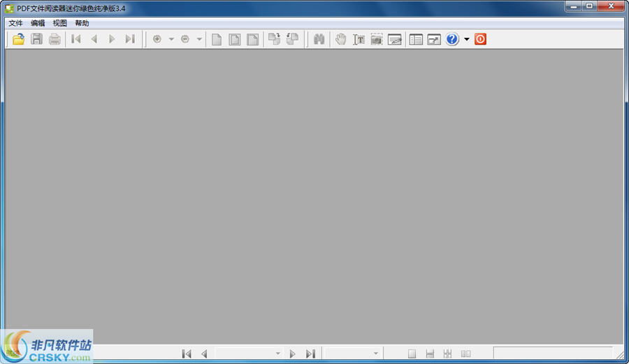Toggle single page layout in status bar

pyautogui.click(x=412, y=354)
